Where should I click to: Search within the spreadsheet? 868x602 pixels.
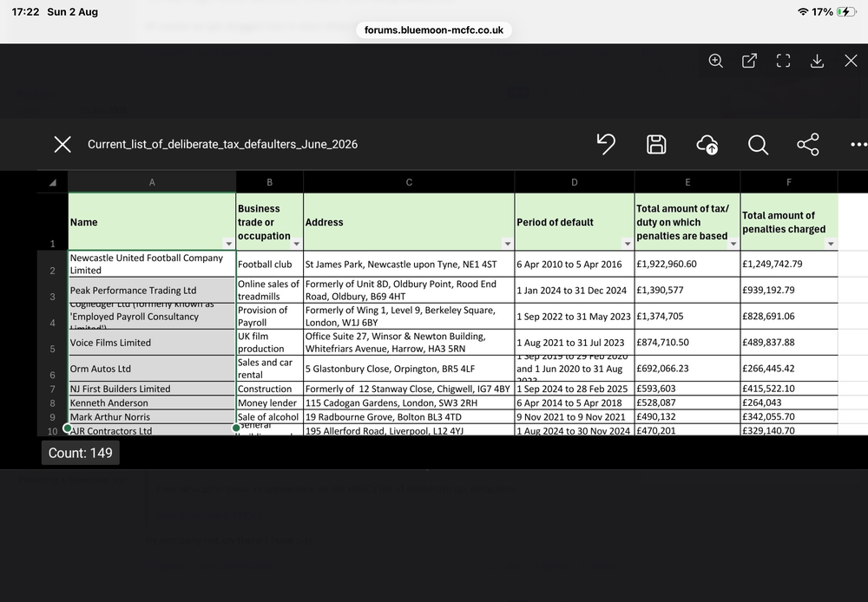(758, 145)
